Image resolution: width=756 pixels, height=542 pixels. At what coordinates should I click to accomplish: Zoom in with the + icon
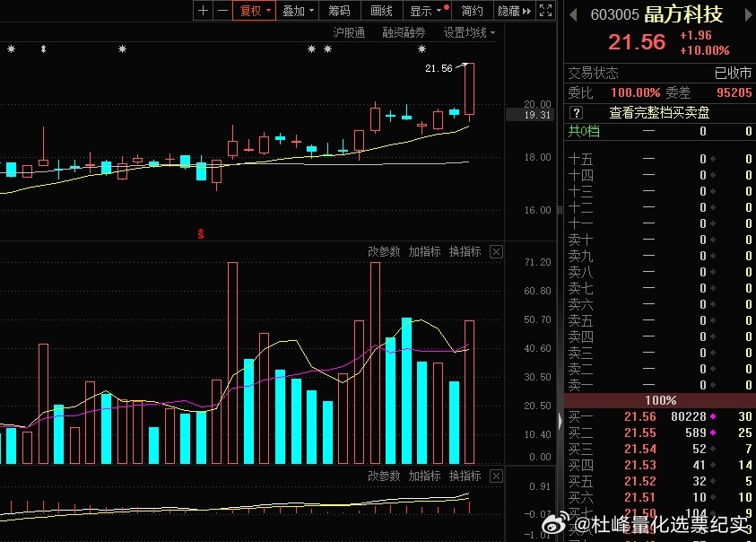(x=204, y=11)
